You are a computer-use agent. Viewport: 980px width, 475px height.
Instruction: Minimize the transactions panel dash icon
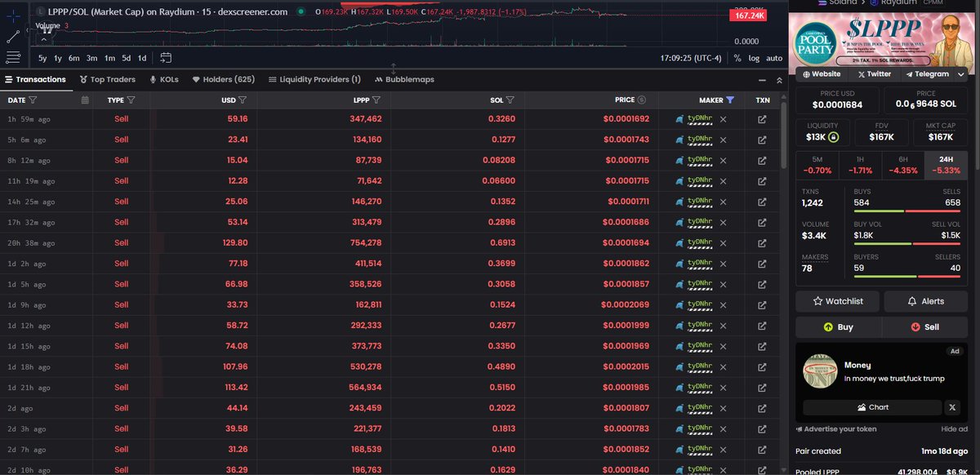[762, 80]
